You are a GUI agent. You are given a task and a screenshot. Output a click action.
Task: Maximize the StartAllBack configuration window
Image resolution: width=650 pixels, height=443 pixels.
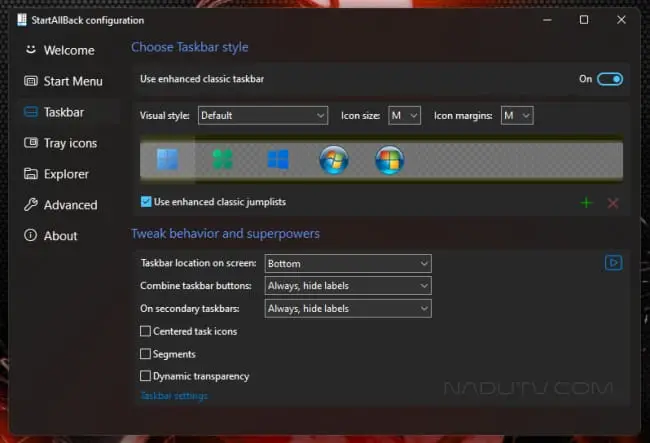584,19
